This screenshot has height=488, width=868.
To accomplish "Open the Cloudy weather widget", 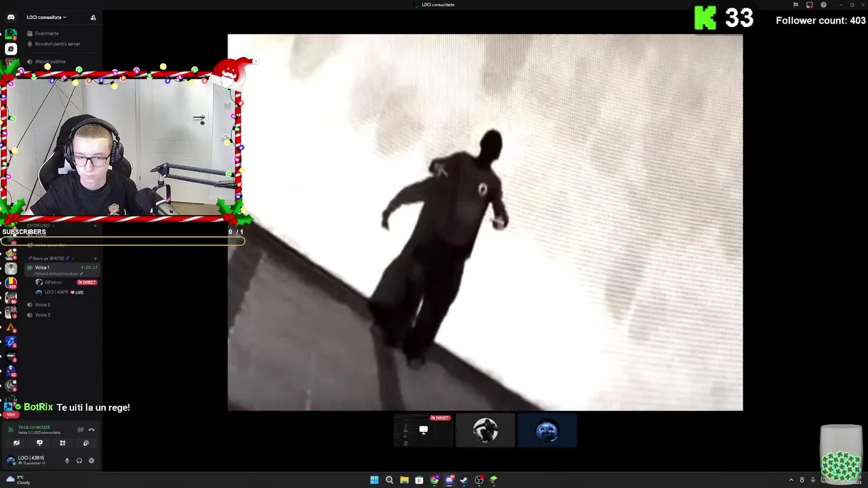I will [x=18, y=480].
